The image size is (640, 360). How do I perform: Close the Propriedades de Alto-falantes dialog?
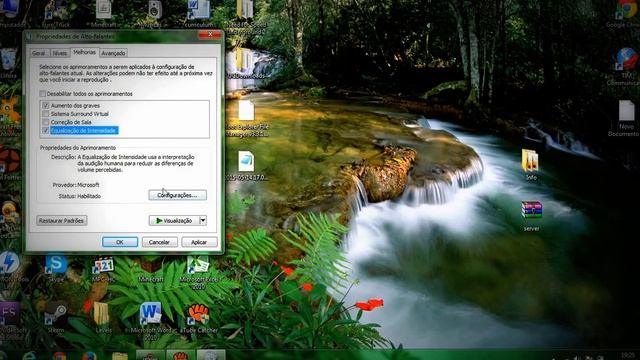210,35
